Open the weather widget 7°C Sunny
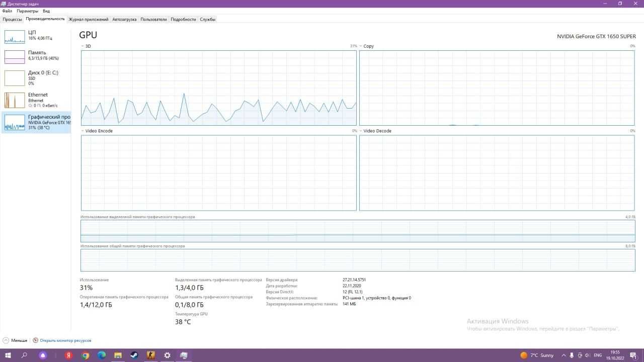Image resolution: width=644 pixels, height=362 pixels. coord(537,355)
